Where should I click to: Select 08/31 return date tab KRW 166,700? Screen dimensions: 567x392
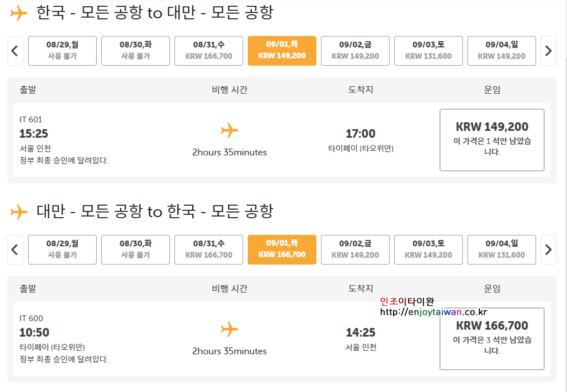(209, 250)
